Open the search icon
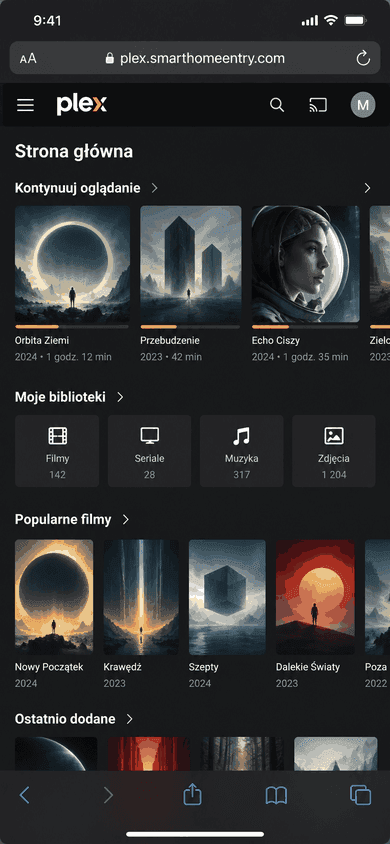 coord(276,105)
